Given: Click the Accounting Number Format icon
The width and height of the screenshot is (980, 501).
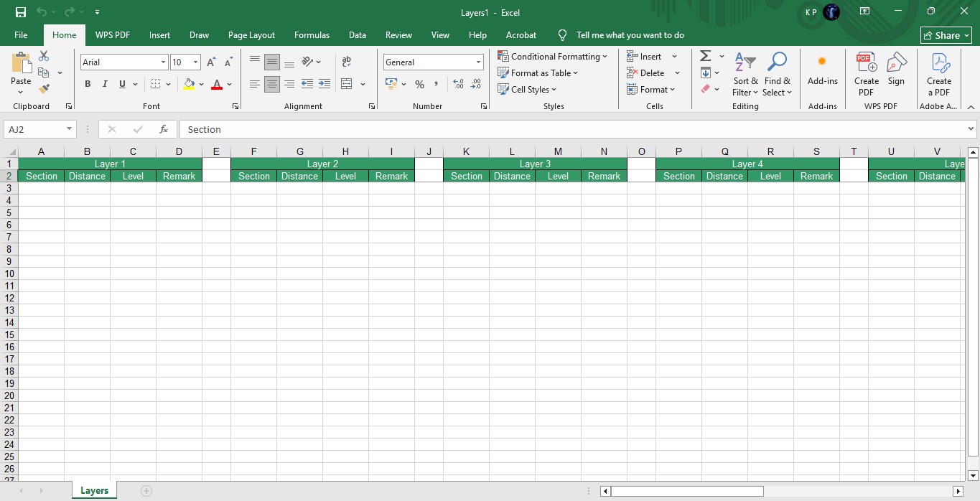Looking at the screenshot, I should coord(391,84).
